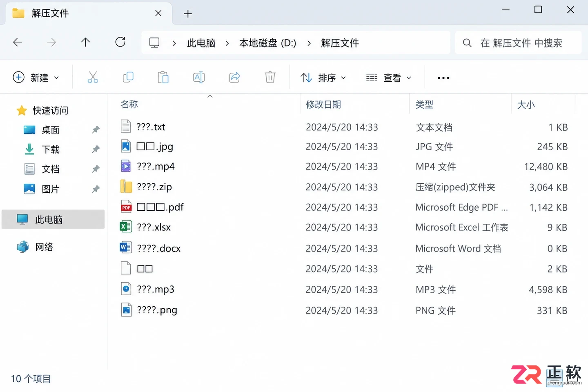Expand chevron after 此电脑 in address bar
The width and height of the screenshot is (588, 392).
pos(227,43)
